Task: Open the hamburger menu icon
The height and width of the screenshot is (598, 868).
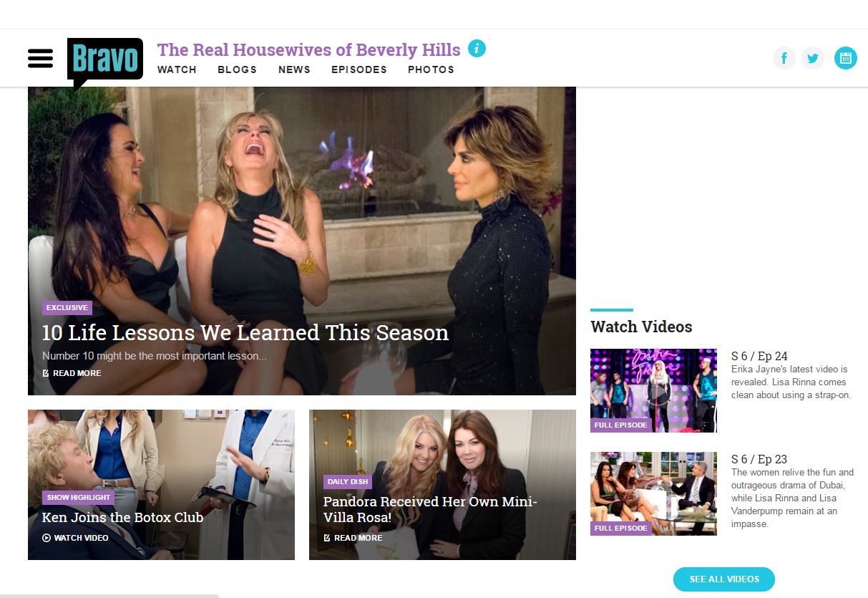Action: pyautogui.click(x=41, y=58)
